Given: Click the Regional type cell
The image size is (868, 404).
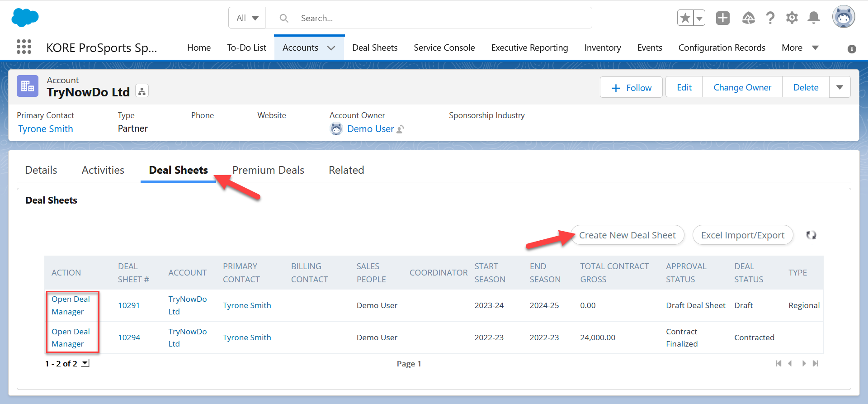Looking at the screenshot, I should point(804,305).
